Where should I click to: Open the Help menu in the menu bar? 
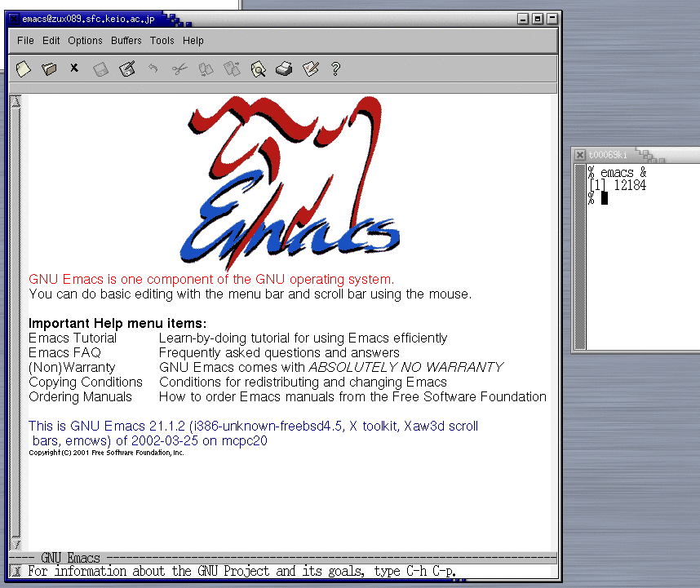(193, 41)
